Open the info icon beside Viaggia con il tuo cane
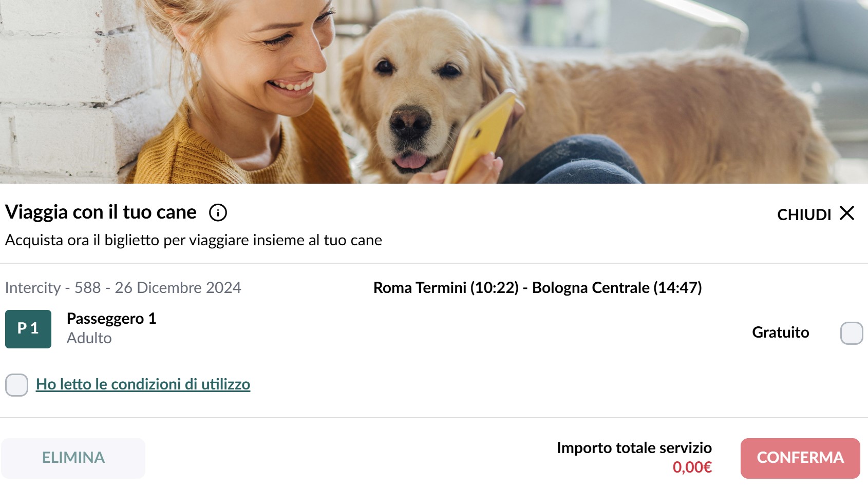868x490 pixels. tap(218, 212)
